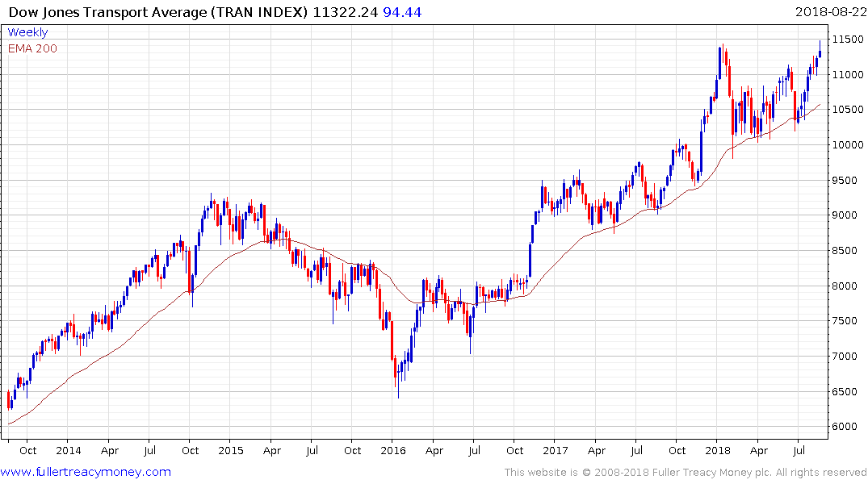This screenshot has height=484, width=868.
Task: Click the 2016 label on the time axis
Action: (392, 451)
